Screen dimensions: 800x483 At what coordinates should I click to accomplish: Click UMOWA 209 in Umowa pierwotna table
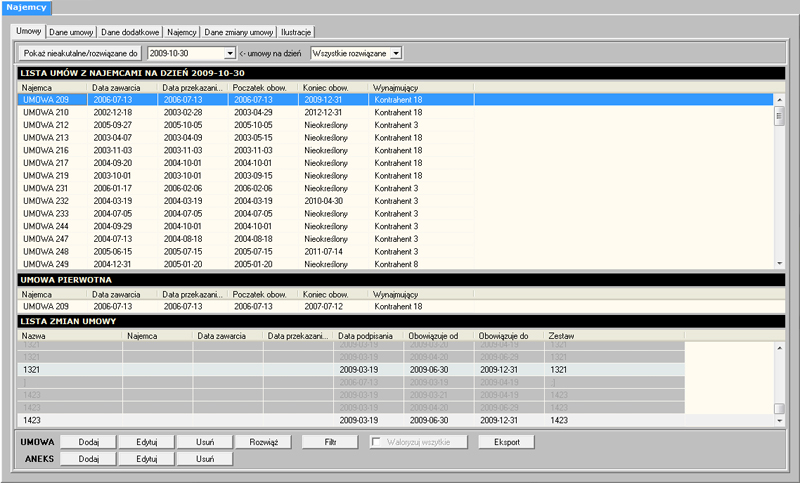coord(46,307)
